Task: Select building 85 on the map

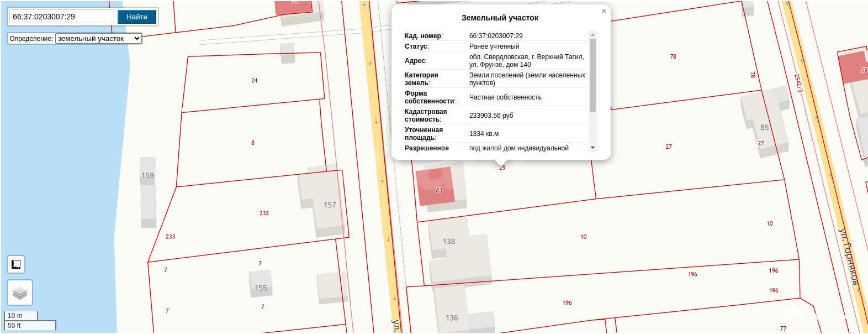Action: [x=764, y=127]
